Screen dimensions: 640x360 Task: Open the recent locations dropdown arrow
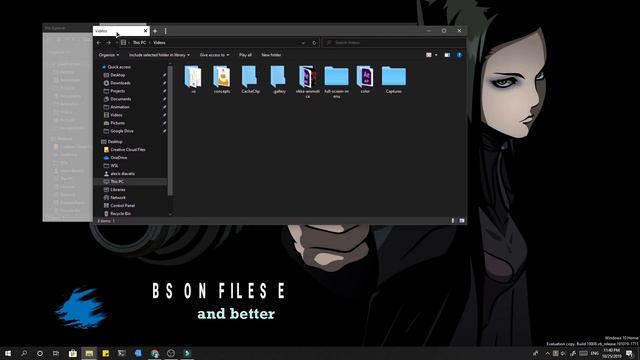[117, 42]
